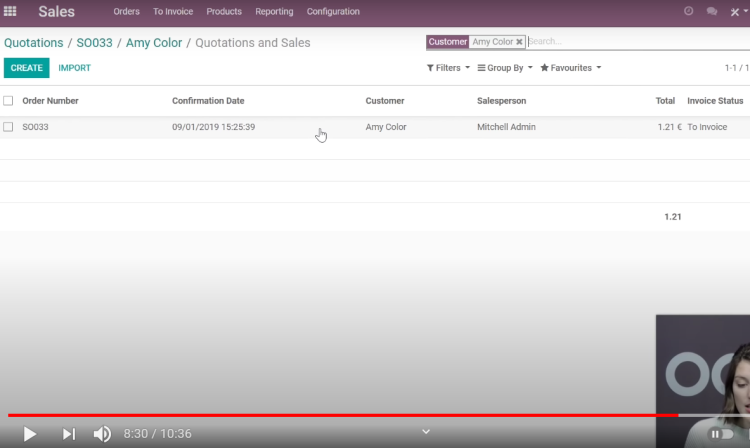The width and height of the screenshot is (750, 448).
Task: Open the Products menu
Action: [x=224, y=11]
